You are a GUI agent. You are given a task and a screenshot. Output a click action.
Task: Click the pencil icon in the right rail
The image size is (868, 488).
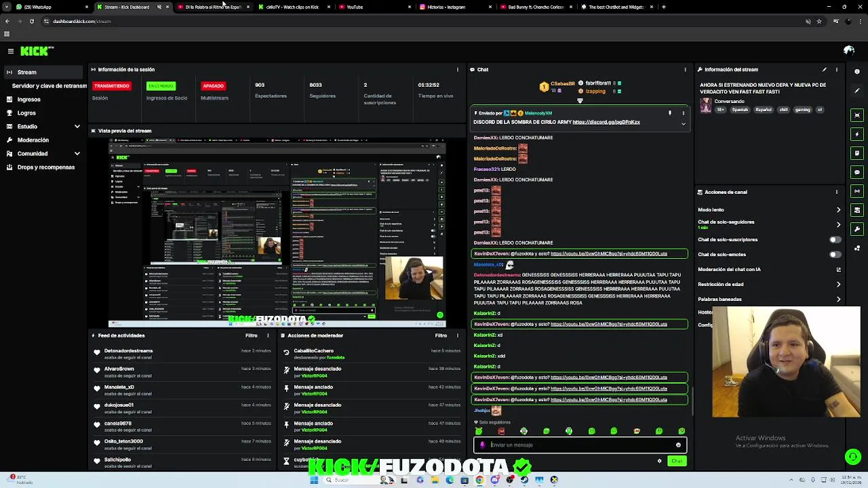click(x=858, y=90)
